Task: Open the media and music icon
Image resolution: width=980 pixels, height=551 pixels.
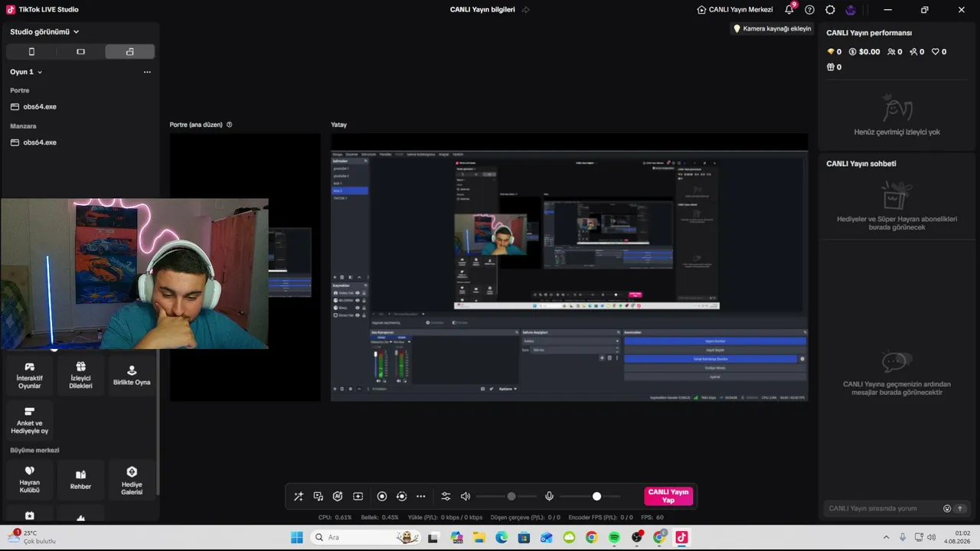Action: (318, 497)
